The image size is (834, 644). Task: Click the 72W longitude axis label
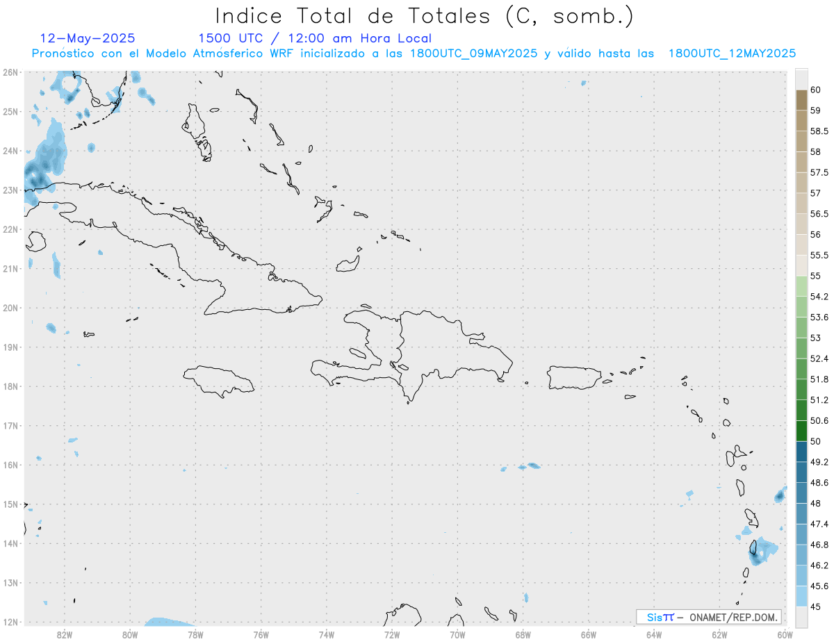(x=392, y=634)
